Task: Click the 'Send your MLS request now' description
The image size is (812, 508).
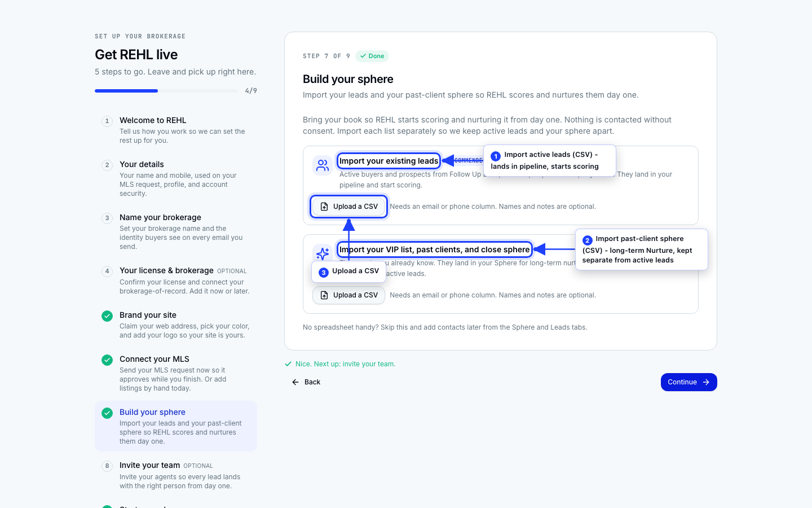Action: coord(173,379)
